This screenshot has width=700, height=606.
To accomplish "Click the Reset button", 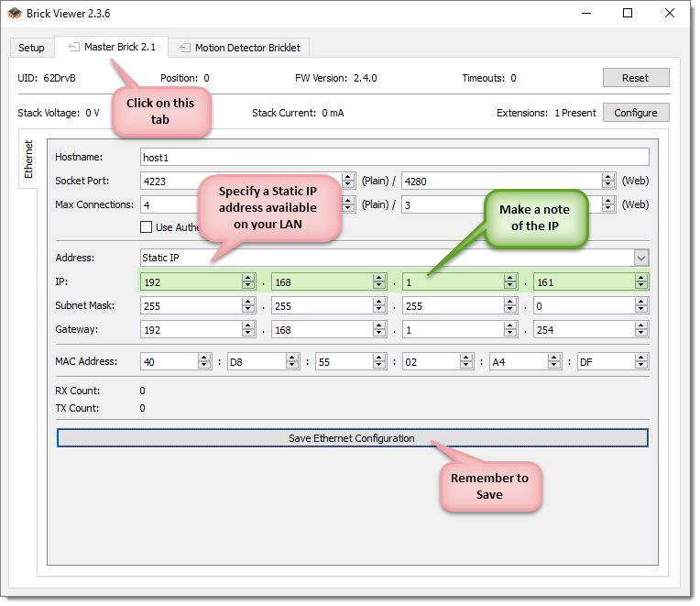I will coord(636,78).
